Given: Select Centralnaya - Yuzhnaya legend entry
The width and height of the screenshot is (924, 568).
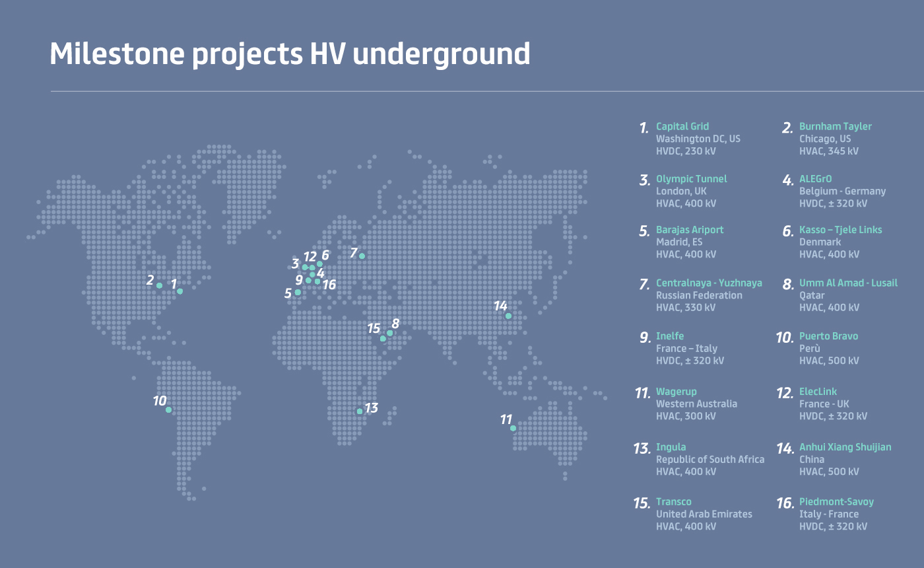Looking at the screenshot, I should (x=709, y=283).
